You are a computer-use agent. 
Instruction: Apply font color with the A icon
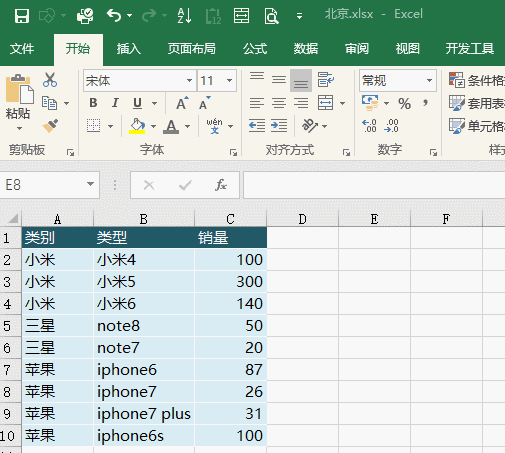171,126
